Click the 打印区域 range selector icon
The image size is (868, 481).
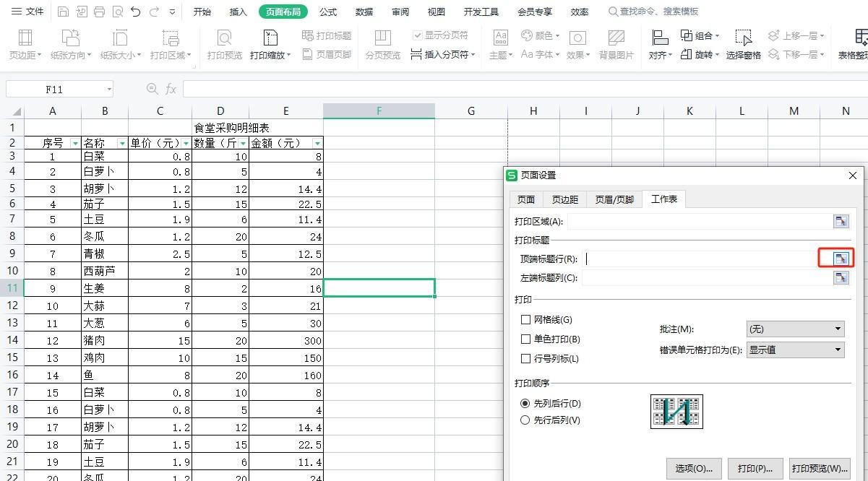pyautogui.click(x=841, y=222)
